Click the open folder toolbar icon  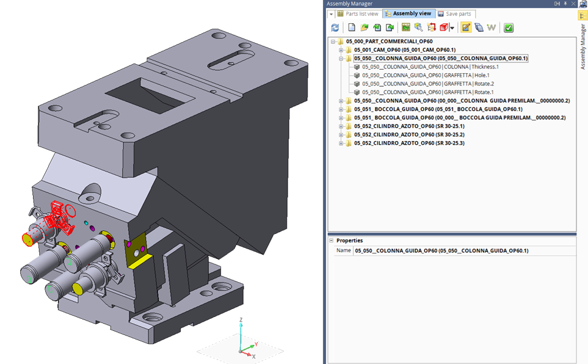tap(365, 27)
